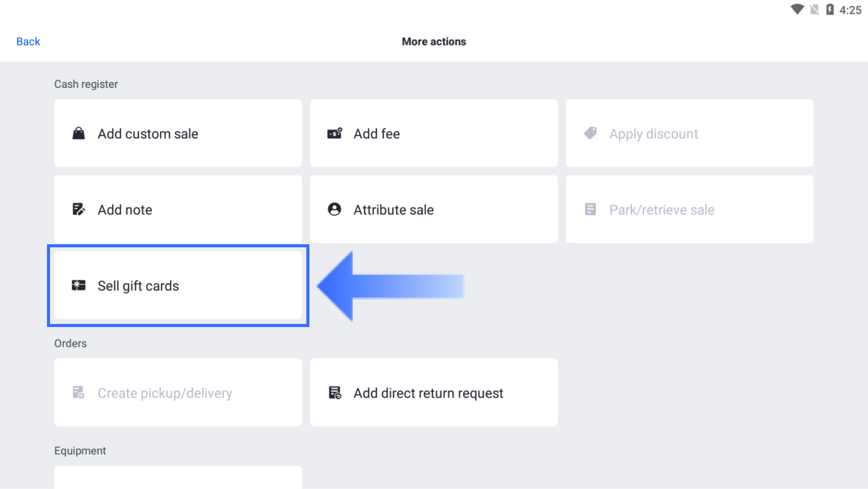Go Back to previous screen

coord(28,41)
